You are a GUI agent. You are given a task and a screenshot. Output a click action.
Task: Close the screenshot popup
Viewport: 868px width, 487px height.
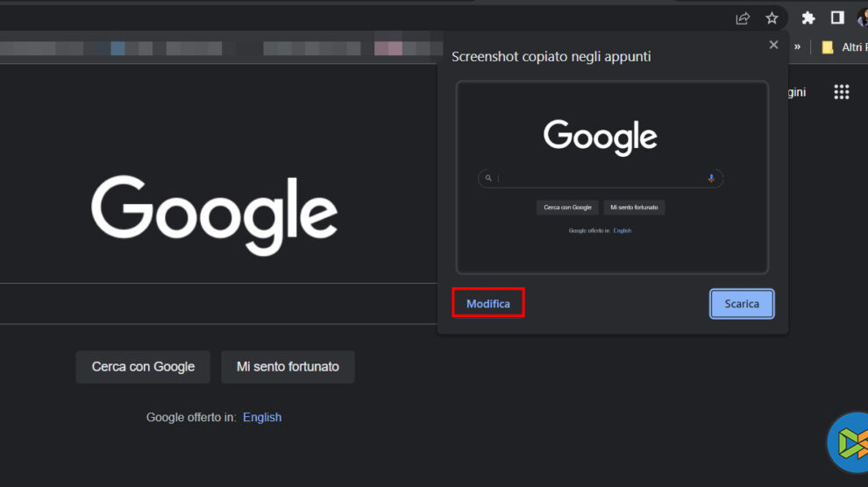(x=773, y=45)
